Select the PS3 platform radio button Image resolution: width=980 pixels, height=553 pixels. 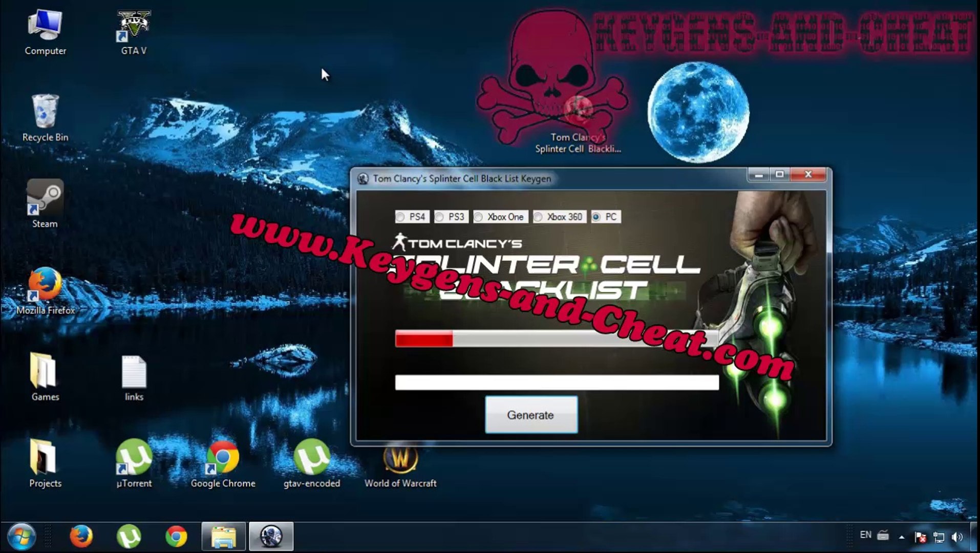[450, 217]
